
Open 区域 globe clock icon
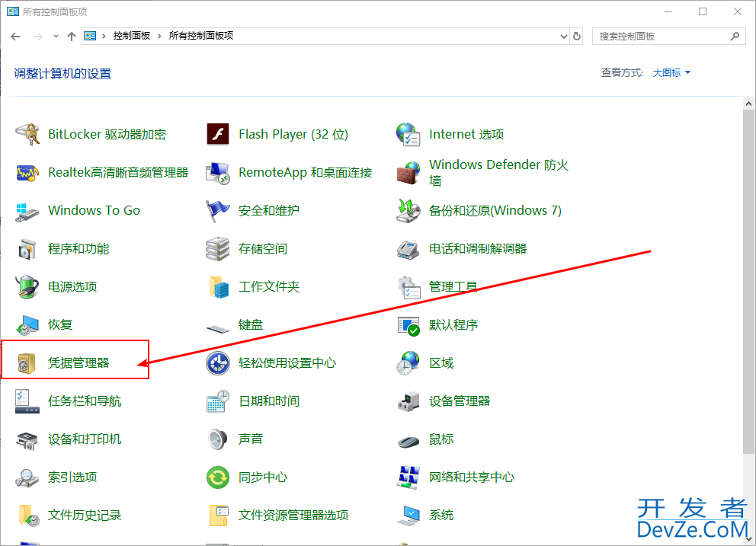coord(408,363)
